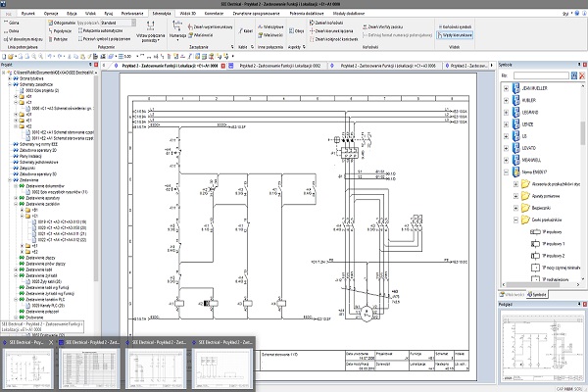Click Symbole panel horizontal scrollbar
The image size is (588, 392).
tap(534, 285)
